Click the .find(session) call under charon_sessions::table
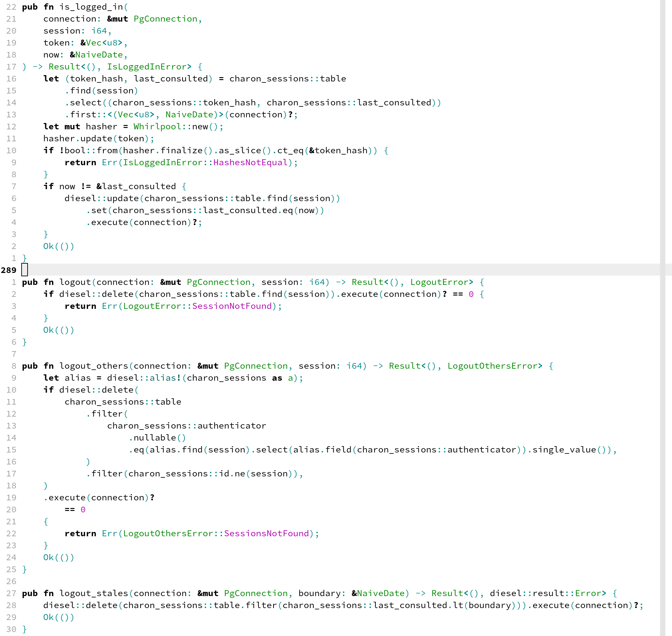672x636 pixels. [101, 91]
